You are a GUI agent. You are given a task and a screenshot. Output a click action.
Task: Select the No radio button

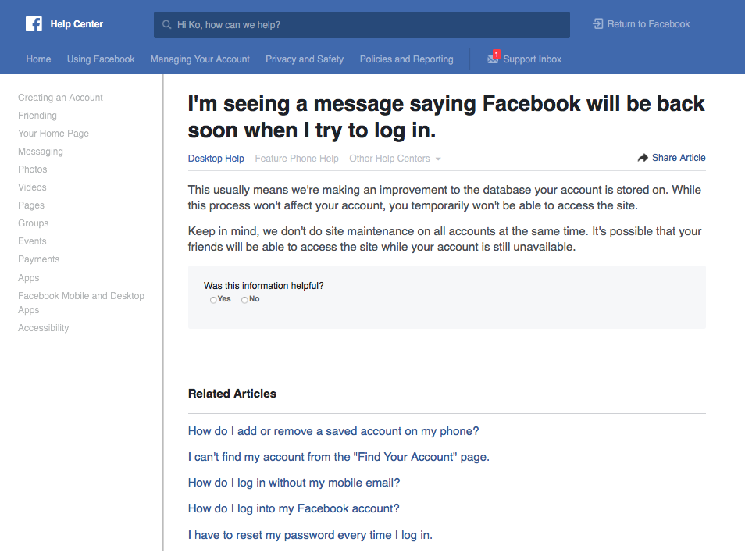pyautogui.click(x=244, y=300)
